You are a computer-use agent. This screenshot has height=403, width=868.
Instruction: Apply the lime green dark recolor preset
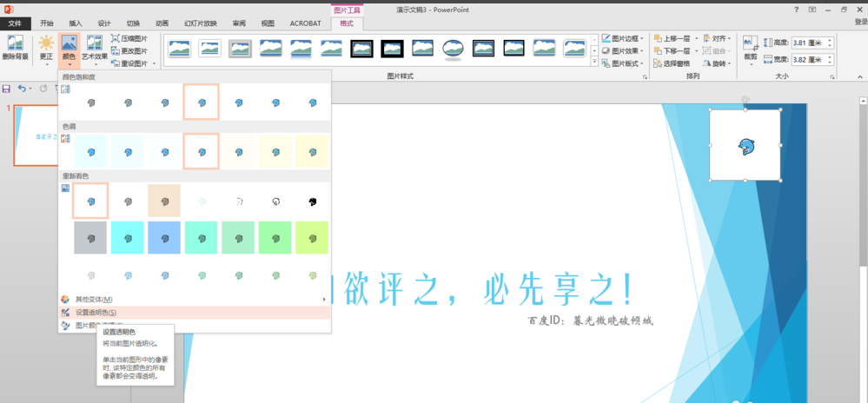(312, 238)
